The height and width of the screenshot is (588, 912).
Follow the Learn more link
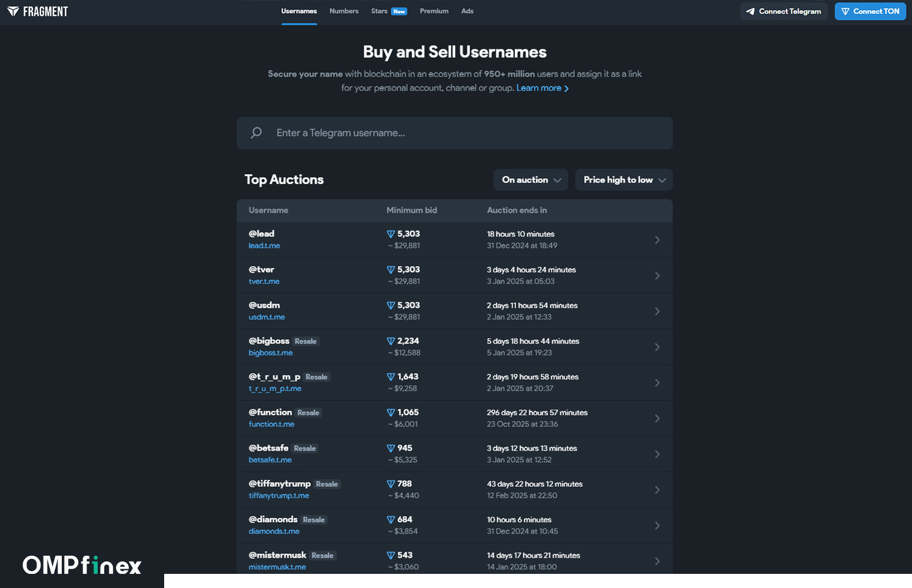542,88
